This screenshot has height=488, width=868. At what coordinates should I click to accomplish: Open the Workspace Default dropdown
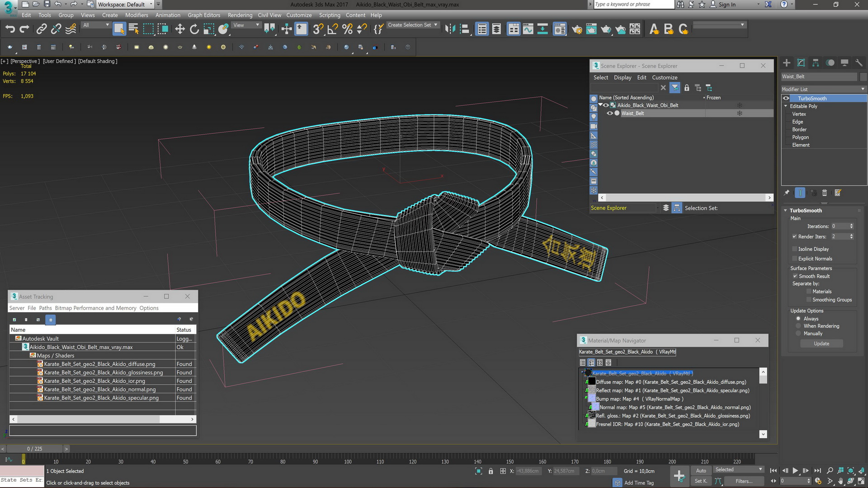pyautogui.click(x=126, y=5)
